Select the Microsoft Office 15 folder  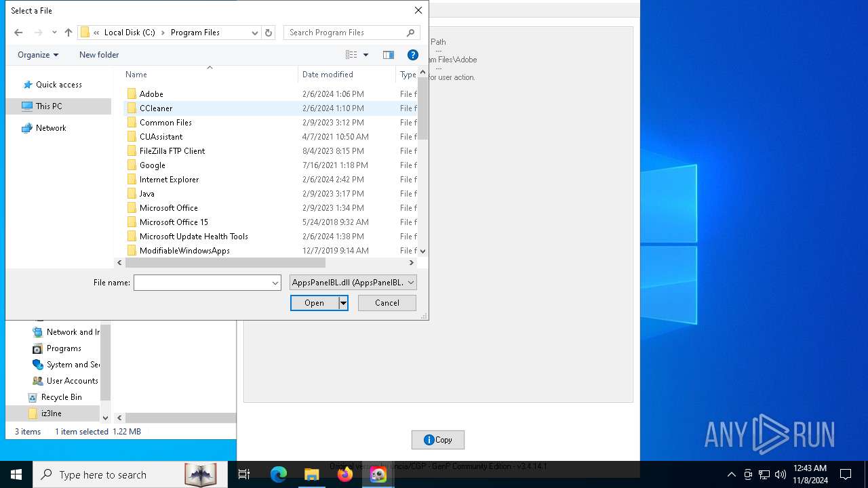(x=174, y=222)
